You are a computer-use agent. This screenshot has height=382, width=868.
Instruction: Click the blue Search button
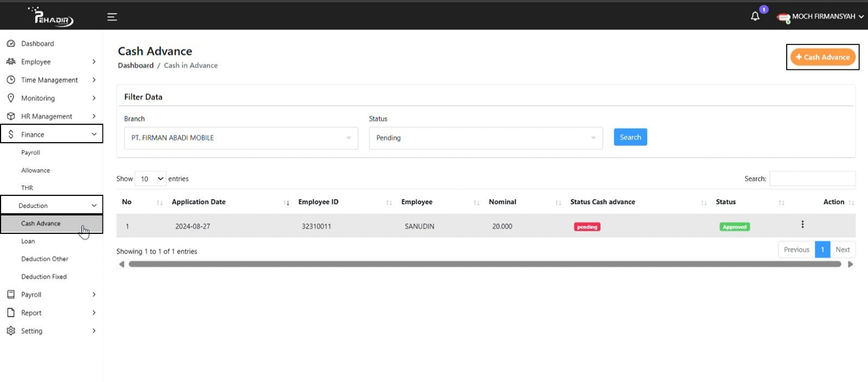click(630, 137)
